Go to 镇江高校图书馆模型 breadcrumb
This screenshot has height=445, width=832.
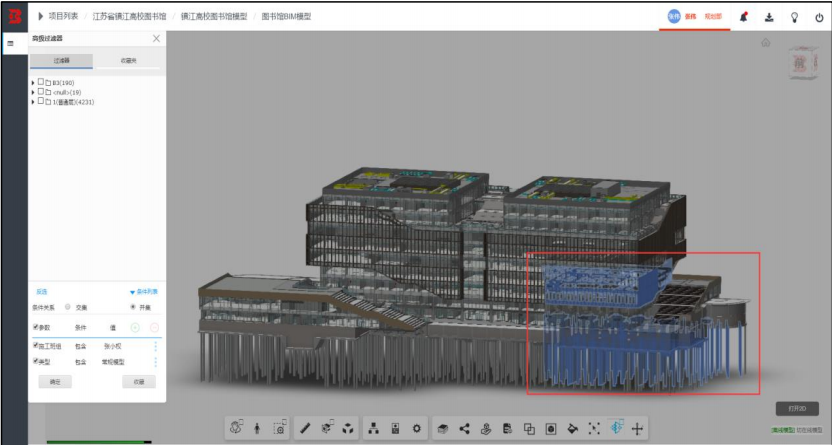coord(214,16)
